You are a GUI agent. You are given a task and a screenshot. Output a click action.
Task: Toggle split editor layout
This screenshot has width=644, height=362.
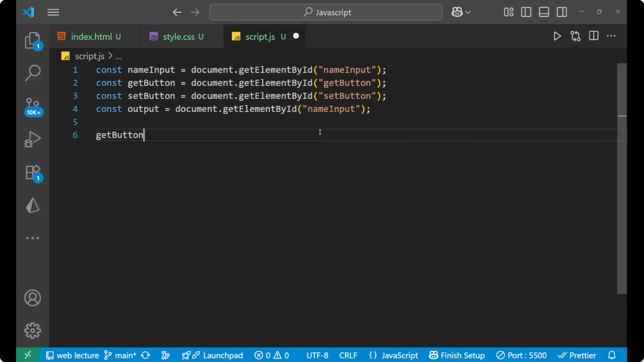594,36
